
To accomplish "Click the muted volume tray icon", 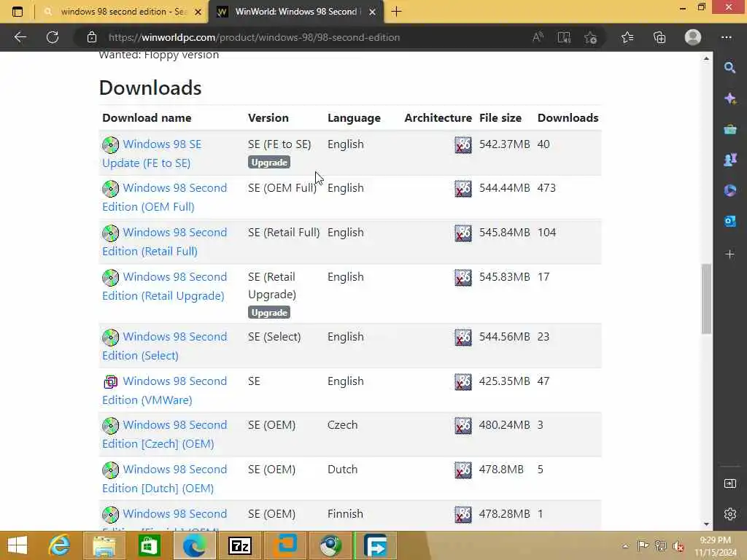I will pos(678,545).
